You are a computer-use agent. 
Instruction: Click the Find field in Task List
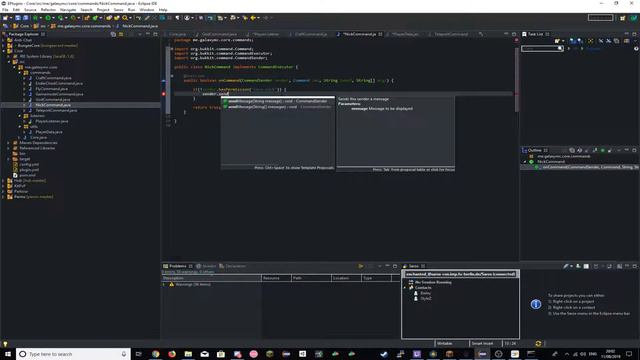pos(542,49)
